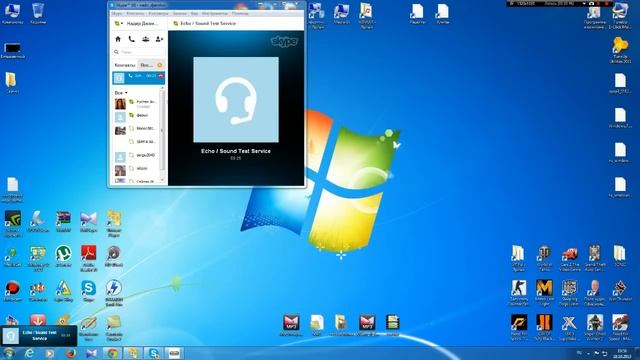Image resolution: width=640 pixels, height=360 pixels.
Task: Click the add contact icon in Skype
Action: 159,39
